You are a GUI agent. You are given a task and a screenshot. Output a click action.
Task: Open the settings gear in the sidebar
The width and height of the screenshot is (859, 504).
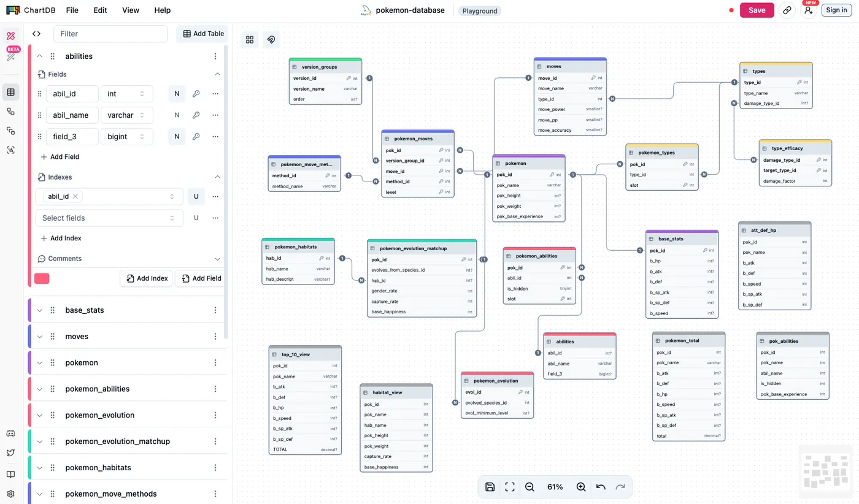coord(10,494)
